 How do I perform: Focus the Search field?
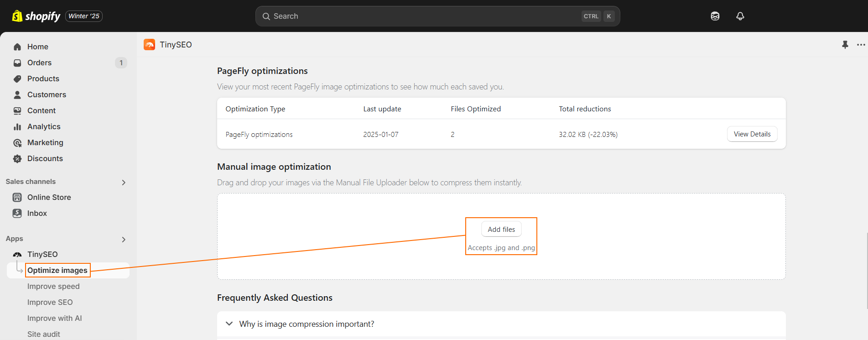coord(437,16)
